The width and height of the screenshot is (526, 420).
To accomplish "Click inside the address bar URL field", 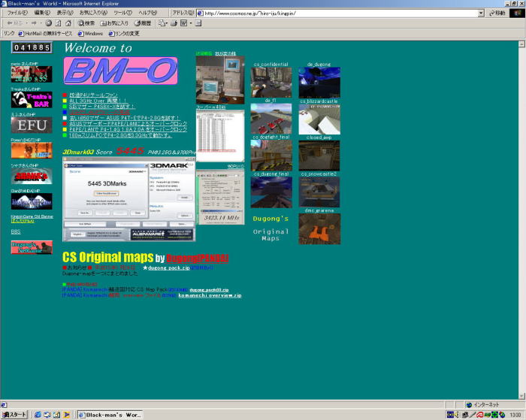I will (x=338, y=14).
